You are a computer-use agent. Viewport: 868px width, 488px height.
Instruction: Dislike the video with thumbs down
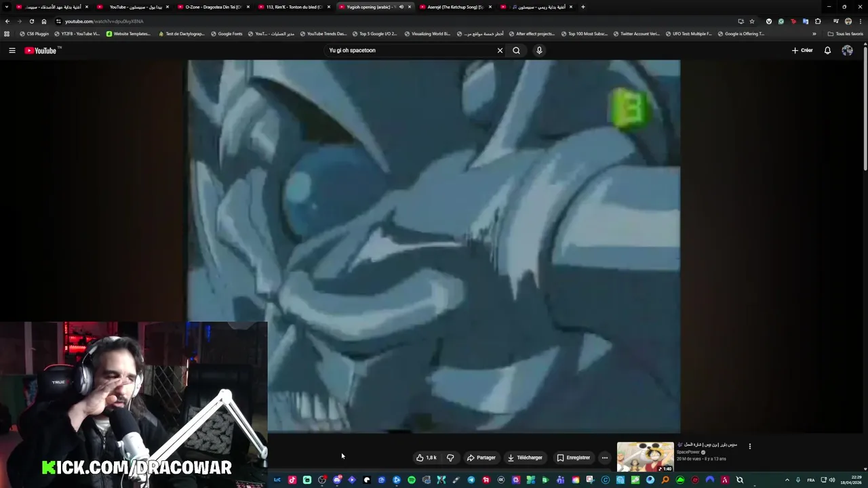coord(450,457)
